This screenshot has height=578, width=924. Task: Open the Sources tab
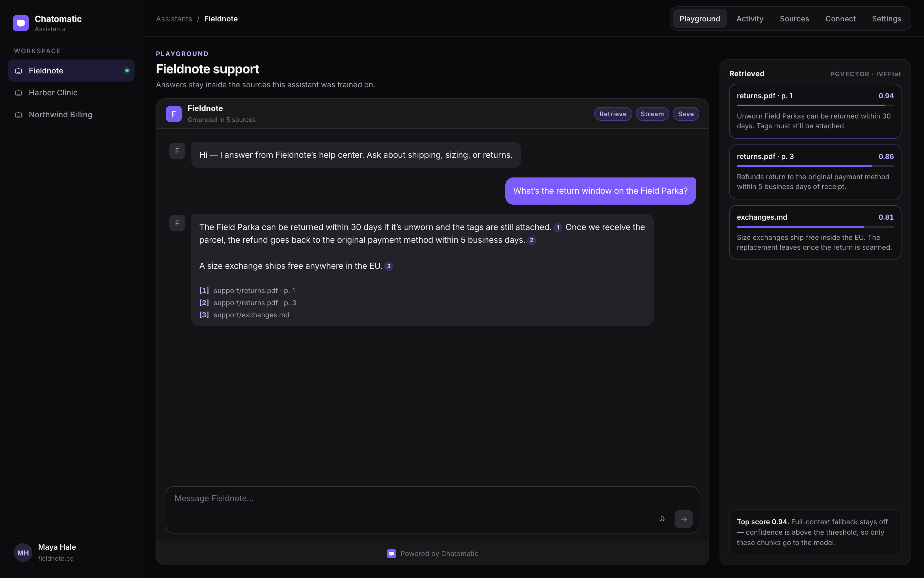(794, 19)
